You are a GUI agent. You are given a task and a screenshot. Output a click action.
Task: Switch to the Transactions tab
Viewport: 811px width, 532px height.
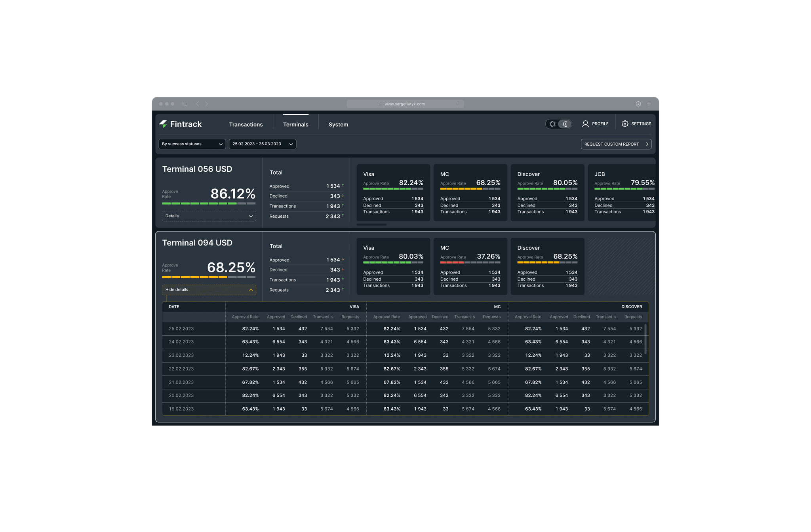[x=246, y=125]
